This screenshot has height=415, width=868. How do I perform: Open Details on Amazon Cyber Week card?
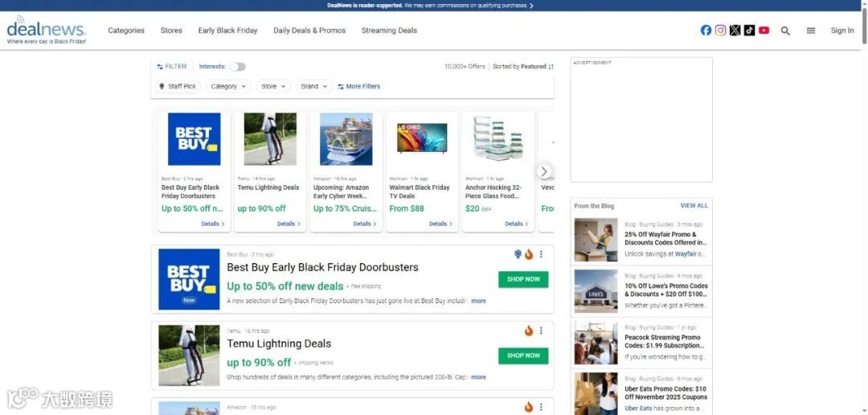364,224
